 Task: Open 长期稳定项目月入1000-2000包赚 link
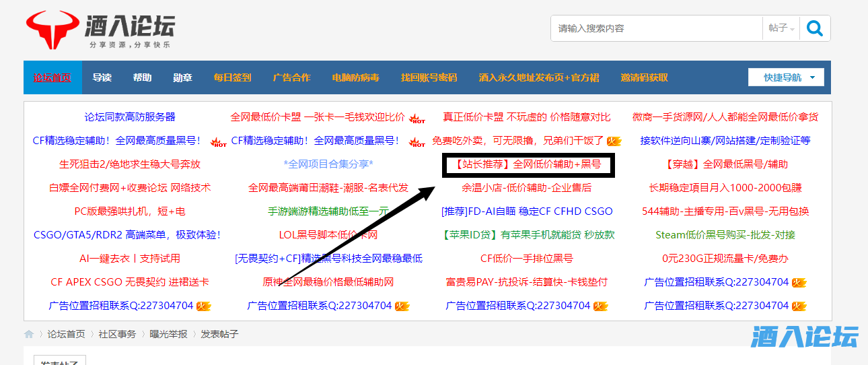click(x=725, y=187)
